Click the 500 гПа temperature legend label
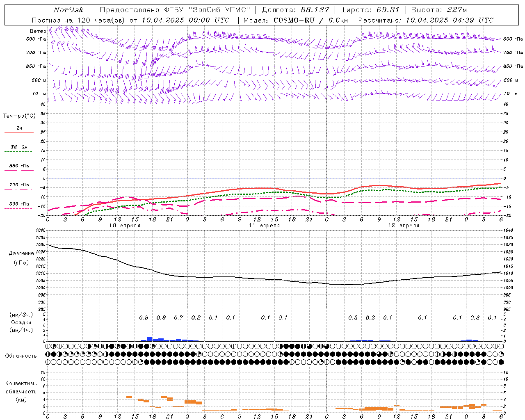 [19, 204]
